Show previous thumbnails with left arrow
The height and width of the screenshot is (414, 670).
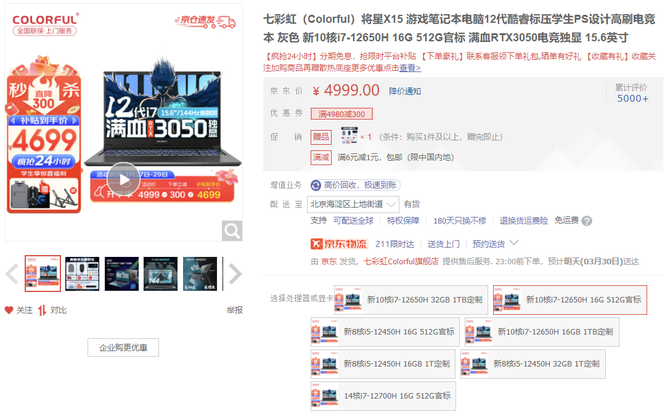[12, 274]
